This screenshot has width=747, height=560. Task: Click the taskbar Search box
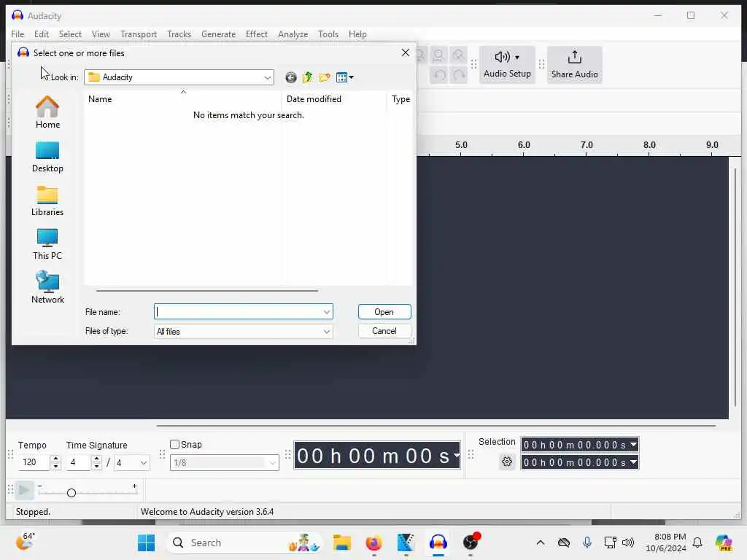[x=244, y=542]
